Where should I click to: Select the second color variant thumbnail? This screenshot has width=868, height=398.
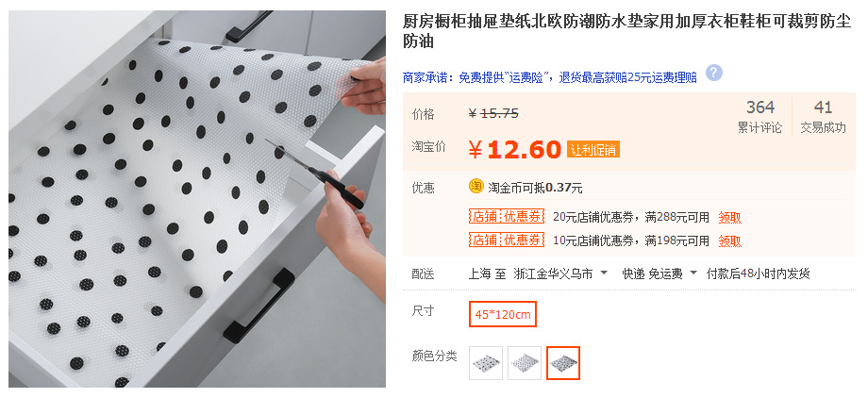click(525, 363)
